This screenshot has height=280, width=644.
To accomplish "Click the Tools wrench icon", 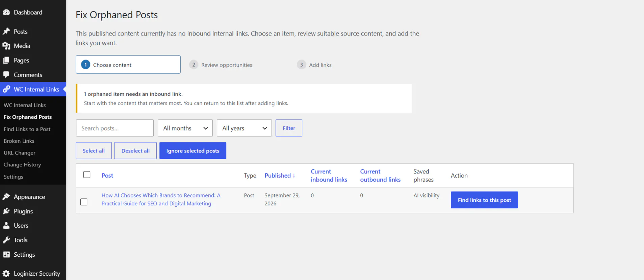I will pos(6,240).
